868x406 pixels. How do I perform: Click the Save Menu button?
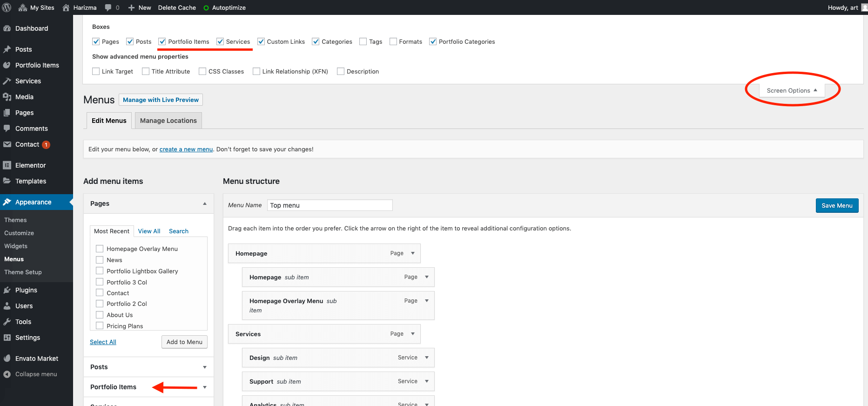[836, 205]
